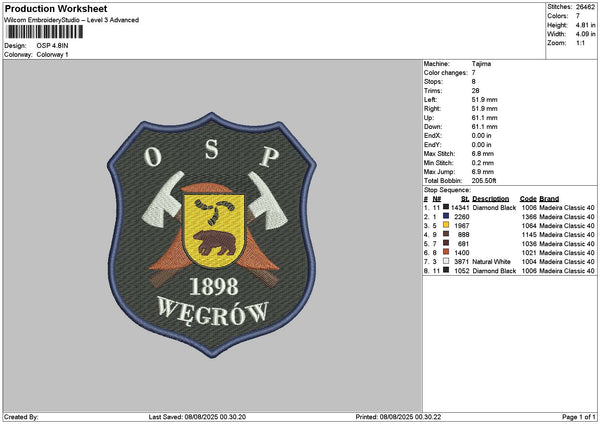The image size is (600, 424).
Task: Click the Width value '4.09 in'
Action: click(585, 34)
